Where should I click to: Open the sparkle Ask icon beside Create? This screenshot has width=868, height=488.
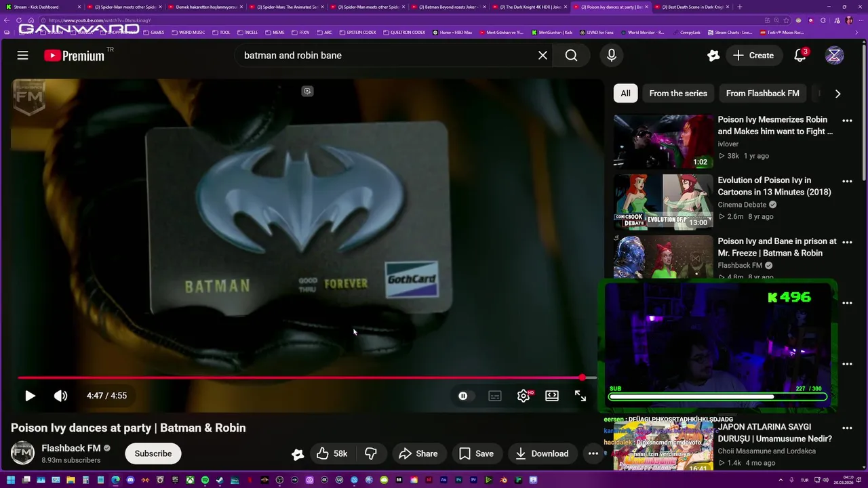pos(713,56)
